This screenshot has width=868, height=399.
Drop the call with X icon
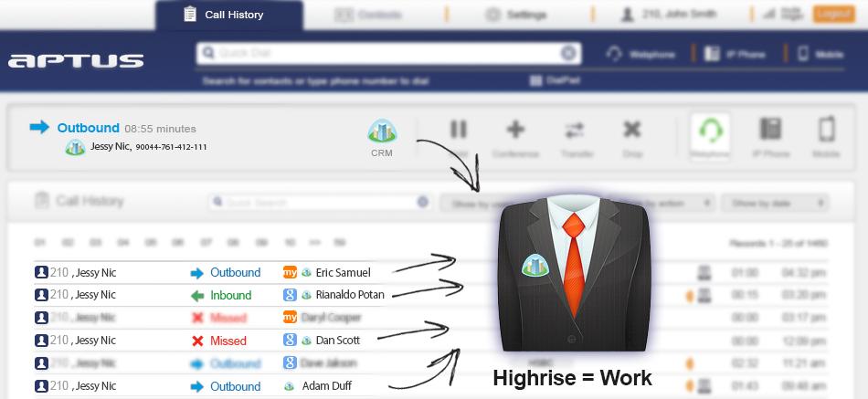632,130
